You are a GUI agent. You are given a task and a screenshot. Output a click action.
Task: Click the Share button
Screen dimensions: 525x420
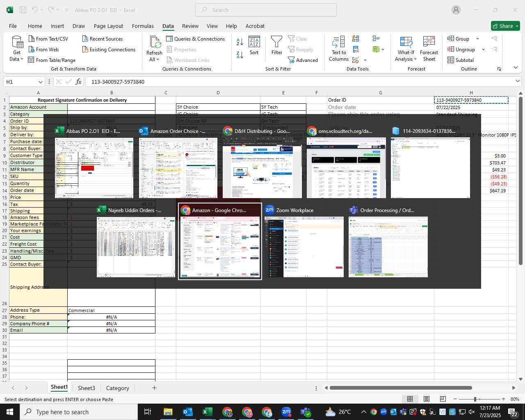click(506, 26)
